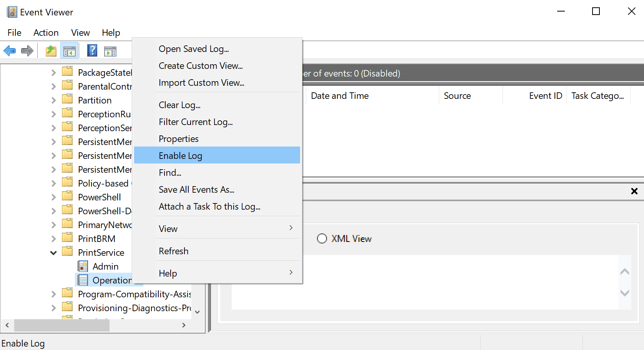Expand the Partition folder node
The image size is (644, 350).
(53, 100)
